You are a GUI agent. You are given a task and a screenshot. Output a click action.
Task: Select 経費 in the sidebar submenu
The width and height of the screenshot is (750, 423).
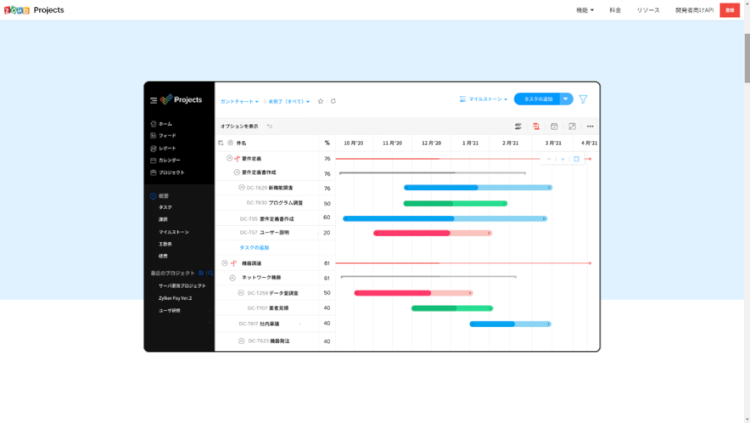click(163, 256)
